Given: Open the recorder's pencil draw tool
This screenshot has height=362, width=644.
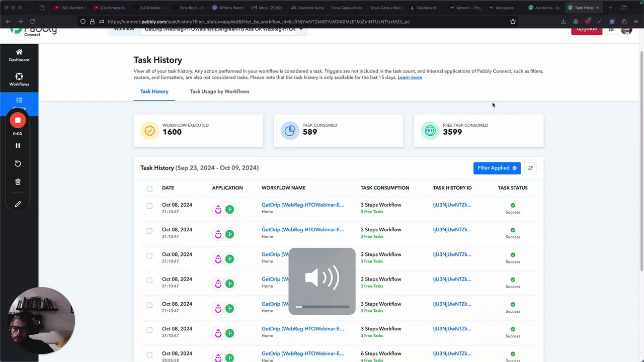Looking at the screenshot, I should tap(18, 204).
